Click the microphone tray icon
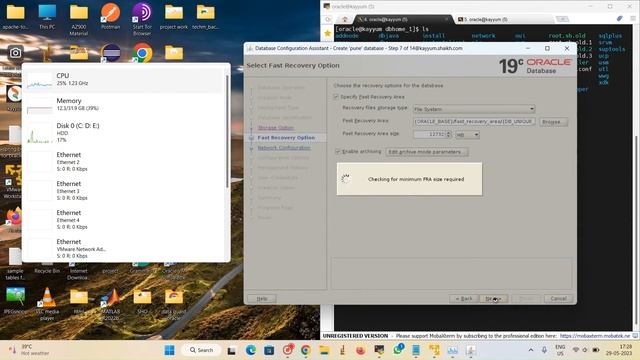The image size is (640, 360). [544, 350]
